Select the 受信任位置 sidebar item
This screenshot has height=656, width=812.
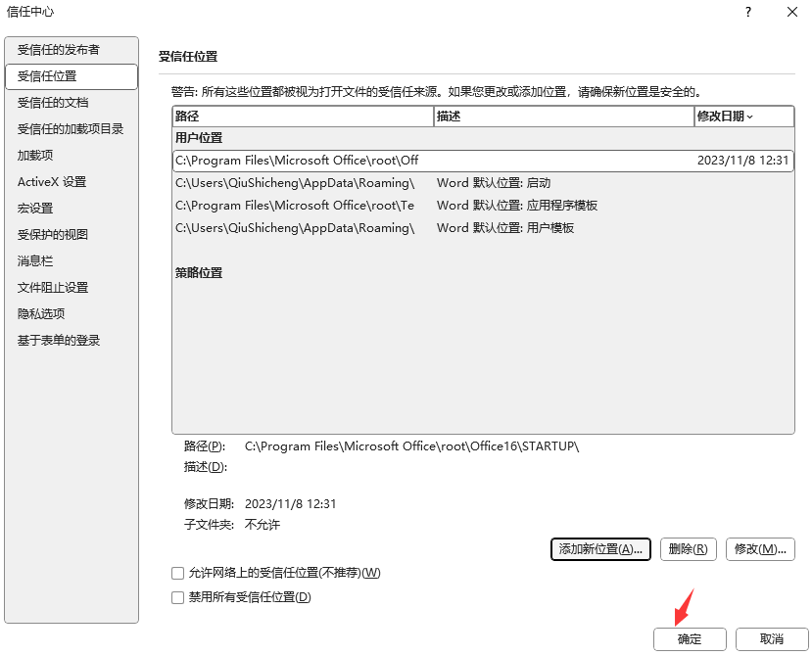tap(72, 76)
